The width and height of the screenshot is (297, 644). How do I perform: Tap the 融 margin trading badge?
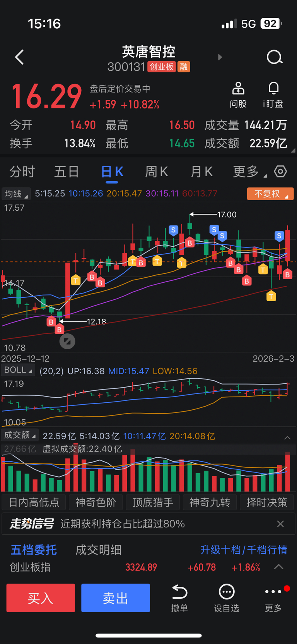[x=184, y=67]
